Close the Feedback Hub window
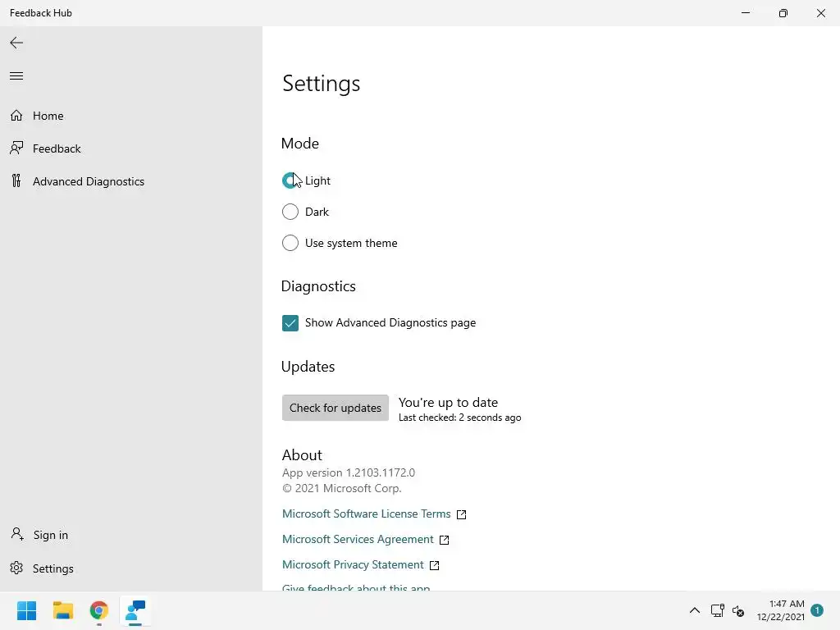 pos(820,13)
